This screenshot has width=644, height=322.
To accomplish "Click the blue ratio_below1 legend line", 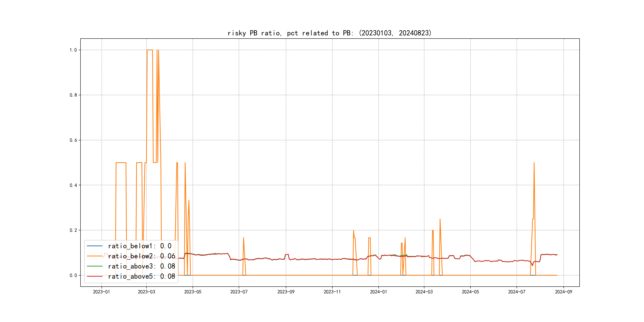I will point(94,246).
